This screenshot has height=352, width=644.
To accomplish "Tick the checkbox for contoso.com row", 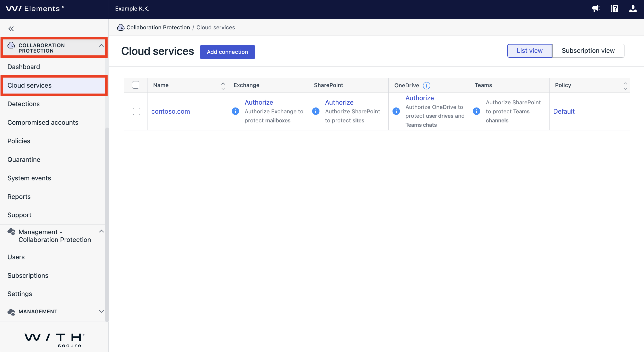I will coord(136,111).
